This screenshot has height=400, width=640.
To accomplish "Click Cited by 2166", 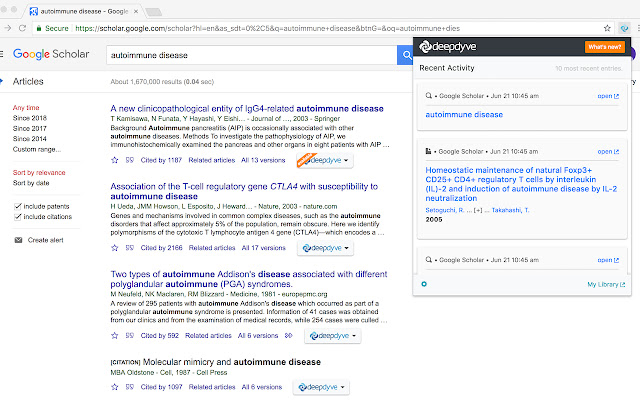I will 162,248.
